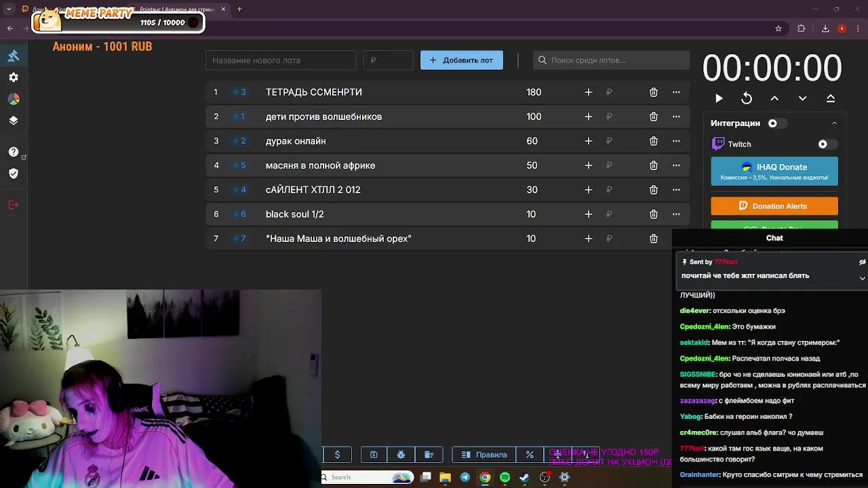The image size is (868, 488).
Task: Click the save disk icon in bottom toolbar
Action: point(374,455)
